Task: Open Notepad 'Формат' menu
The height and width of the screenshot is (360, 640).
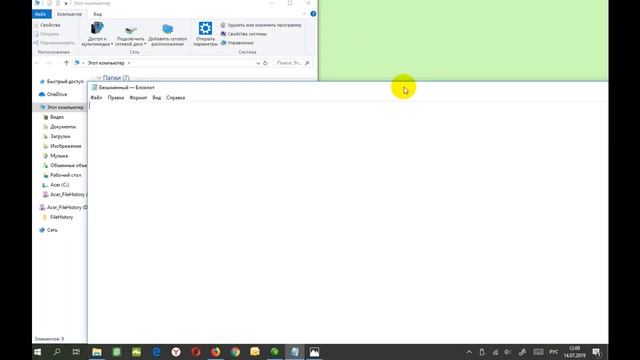Action: (x=138, y=98)
